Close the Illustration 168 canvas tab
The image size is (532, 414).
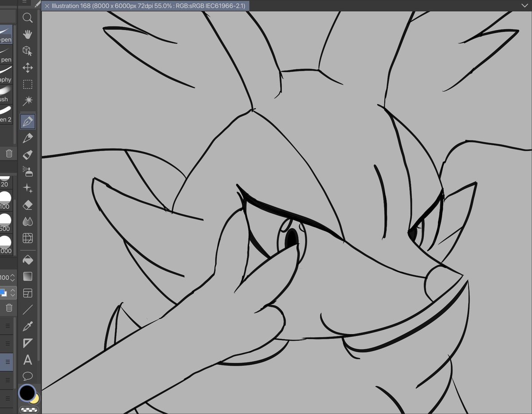(47, 6)
